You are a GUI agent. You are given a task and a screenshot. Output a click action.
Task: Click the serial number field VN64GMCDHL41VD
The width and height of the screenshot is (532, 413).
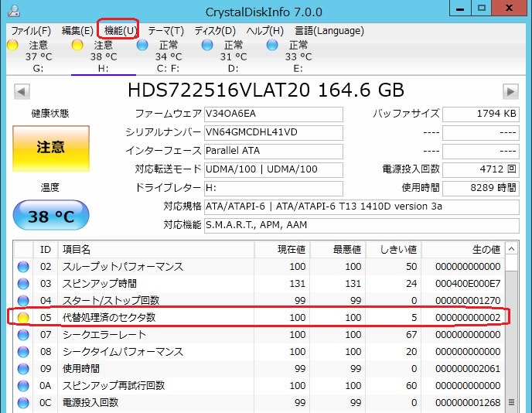pyautogui.click(x=274, y=133)
